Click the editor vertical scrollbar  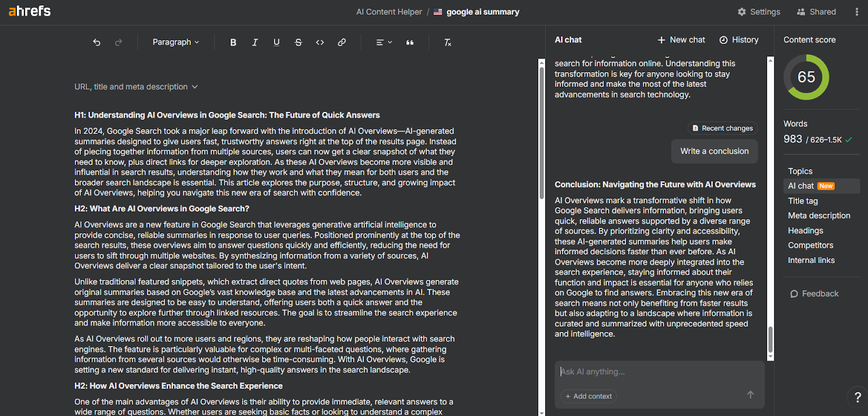point(541,133)
